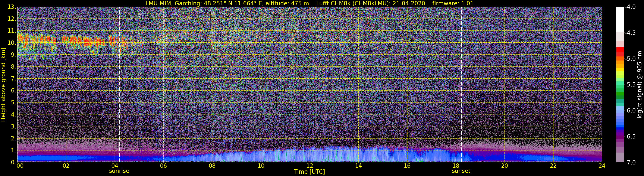Image resolution: width=644 pixels, height=176 pixels.
Task: Click the '13.' height tick label
Action: (12, 7)
